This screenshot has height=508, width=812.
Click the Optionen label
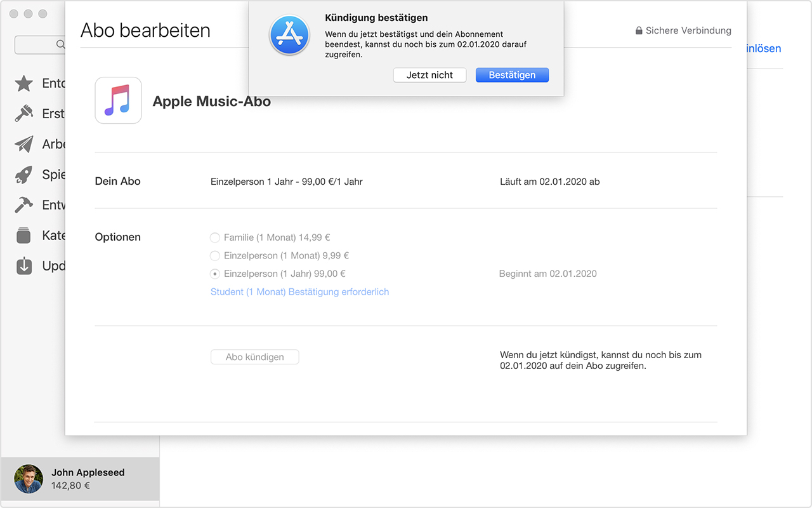pos(117,237)
